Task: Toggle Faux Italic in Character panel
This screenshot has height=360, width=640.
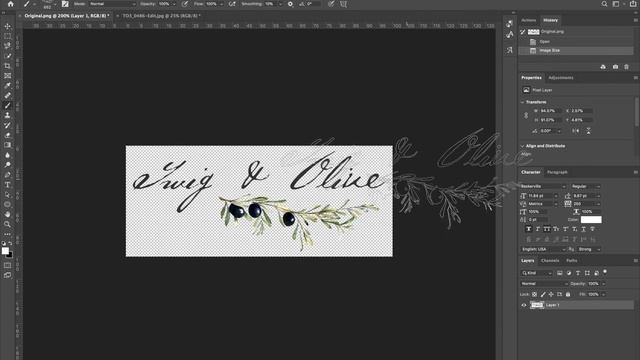Action: click(x=538, y=229)
